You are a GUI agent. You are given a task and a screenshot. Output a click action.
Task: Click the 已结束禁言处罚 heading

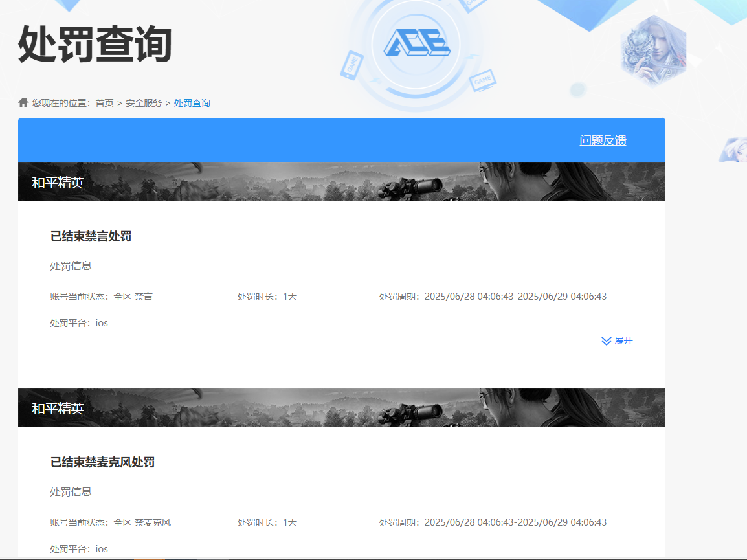(x=91, y=237)
